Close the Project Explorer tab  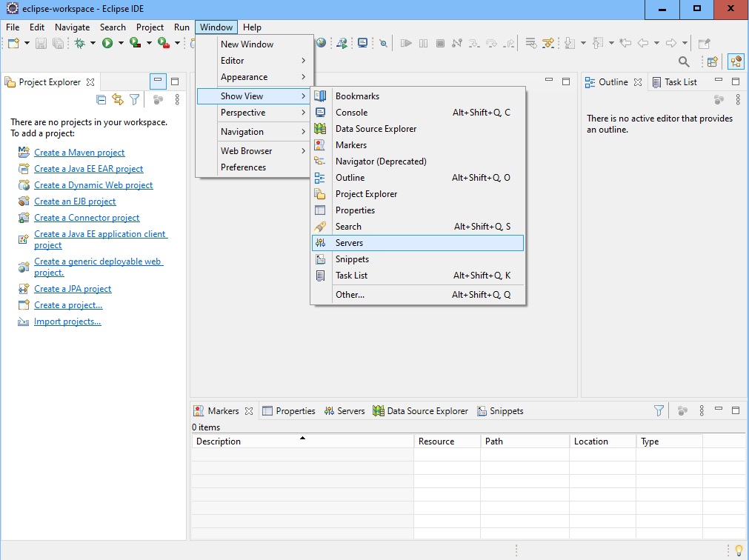pos(90,82)
